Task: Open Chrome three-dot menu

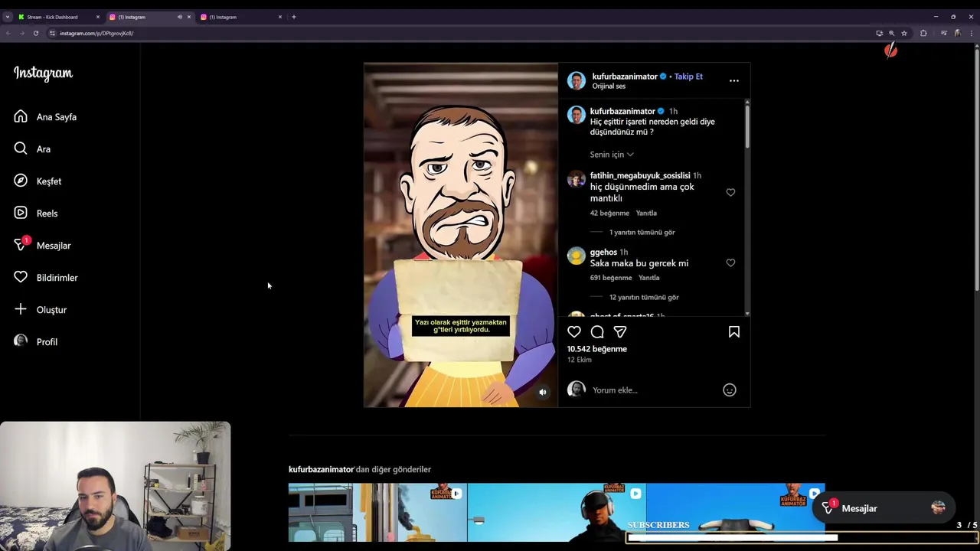Action: 971,33
